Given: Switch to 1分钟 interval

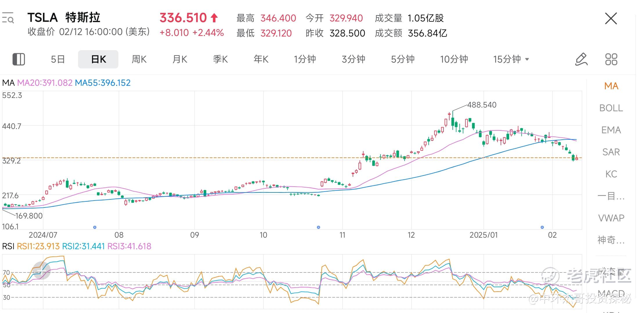Looking at the screenshot, I should point(305,59).
